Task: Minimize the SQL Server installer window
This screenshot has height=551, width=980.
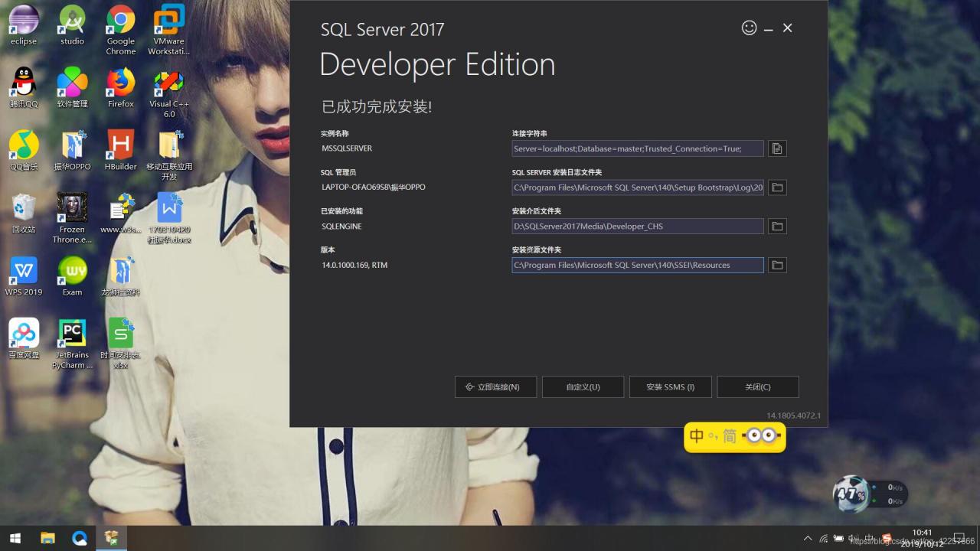Action: [769, 29]
